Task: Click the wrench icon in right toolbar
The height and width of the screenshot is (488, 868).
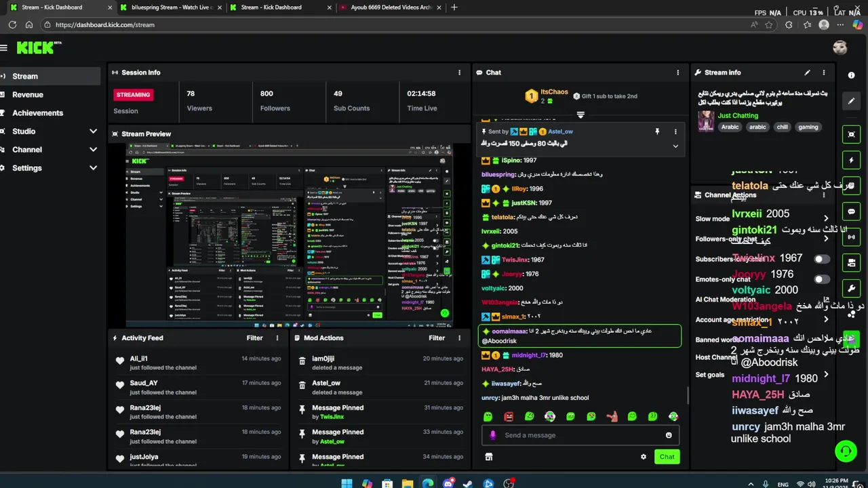Action: [x=852, y=289]
